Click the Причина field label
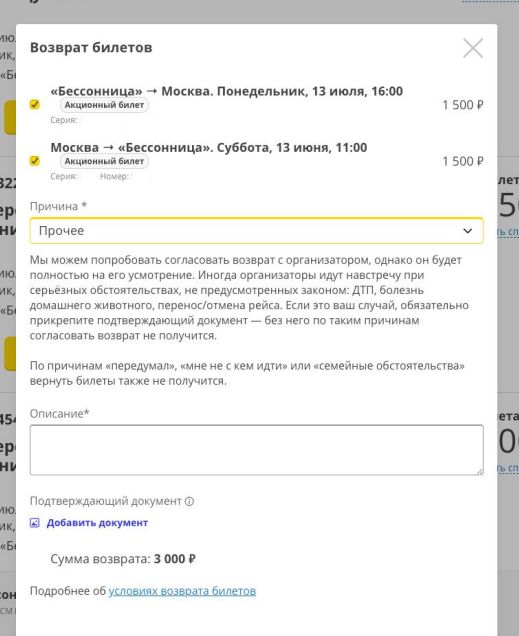This screenshot has width=519, height=636. [x=58, y=206]
